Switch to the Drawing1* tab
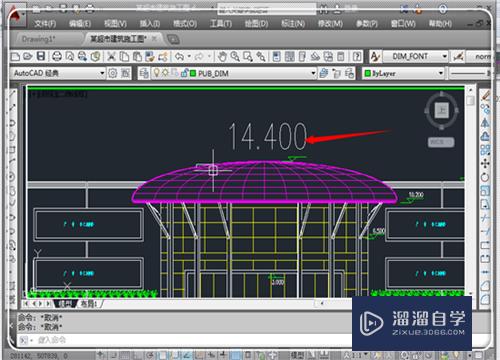The width and height of the screenshot is (500, 360). point(39,39)
